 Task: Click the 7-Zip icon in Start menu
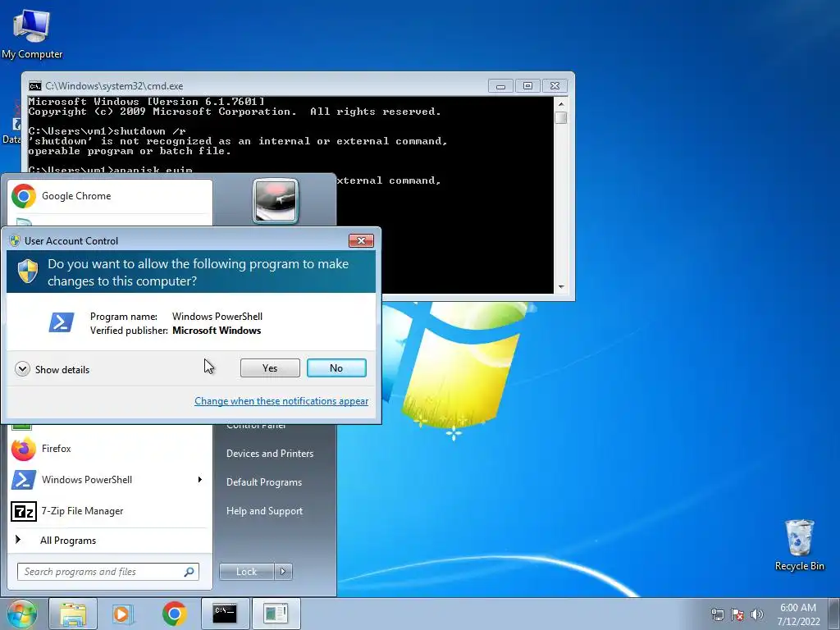pos(24,512)
